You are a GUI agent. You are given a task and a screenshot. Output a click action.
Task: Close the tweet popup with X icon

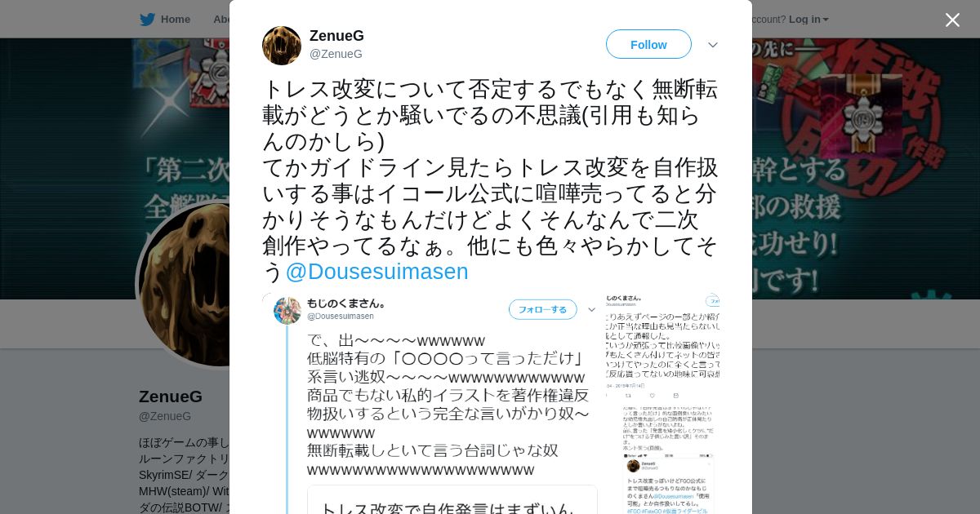tap(952, 20)
